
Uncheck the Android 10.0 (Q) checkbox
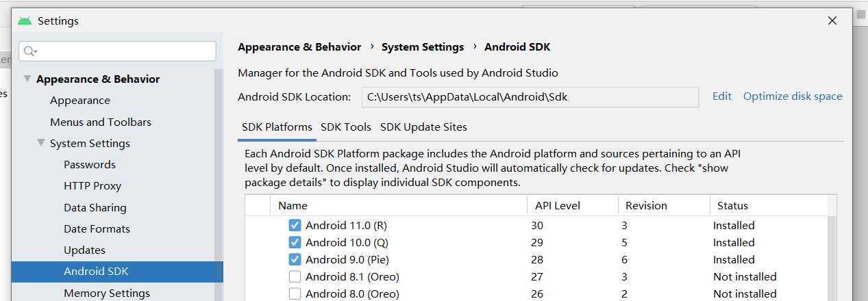295,242
